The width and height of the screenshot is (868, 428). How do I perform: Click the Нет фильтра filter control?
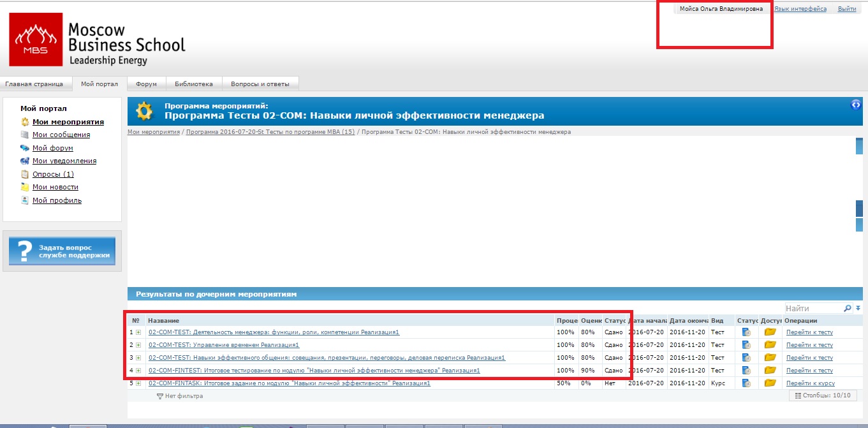tap(180, 396)
